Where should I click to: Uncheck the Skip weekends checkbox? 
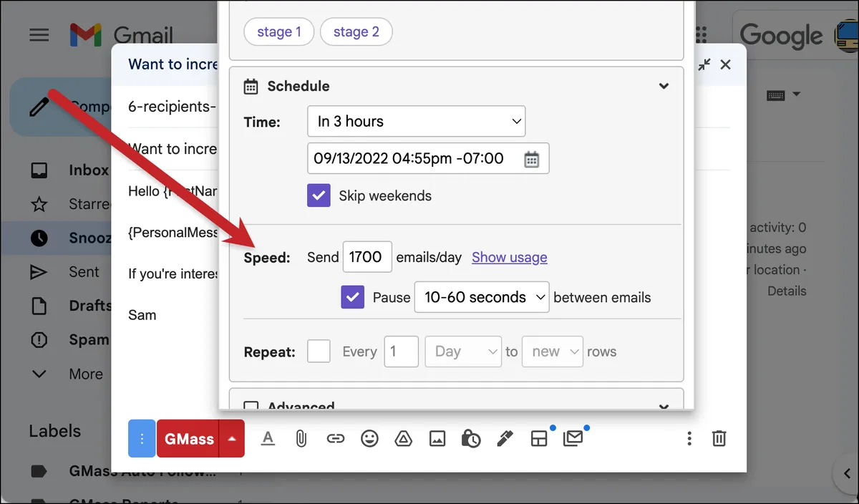click(x=319, y=195)
